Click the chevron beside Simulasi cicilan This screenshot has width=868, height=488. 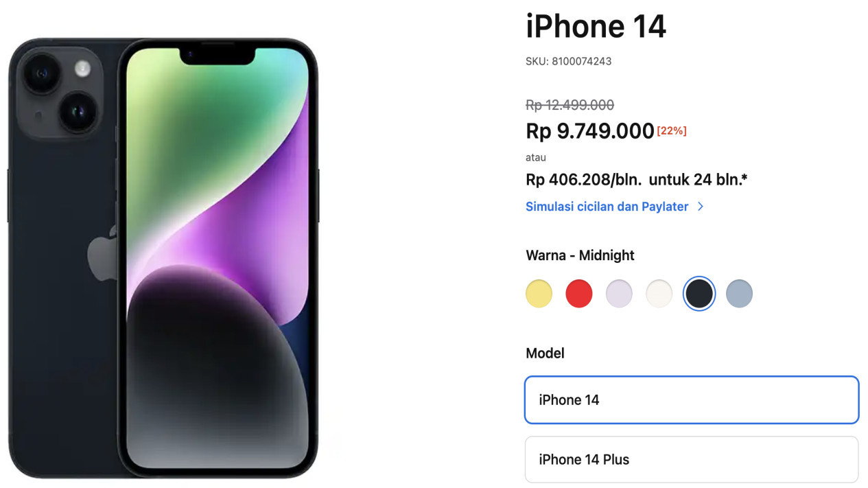tap(700, 207)
